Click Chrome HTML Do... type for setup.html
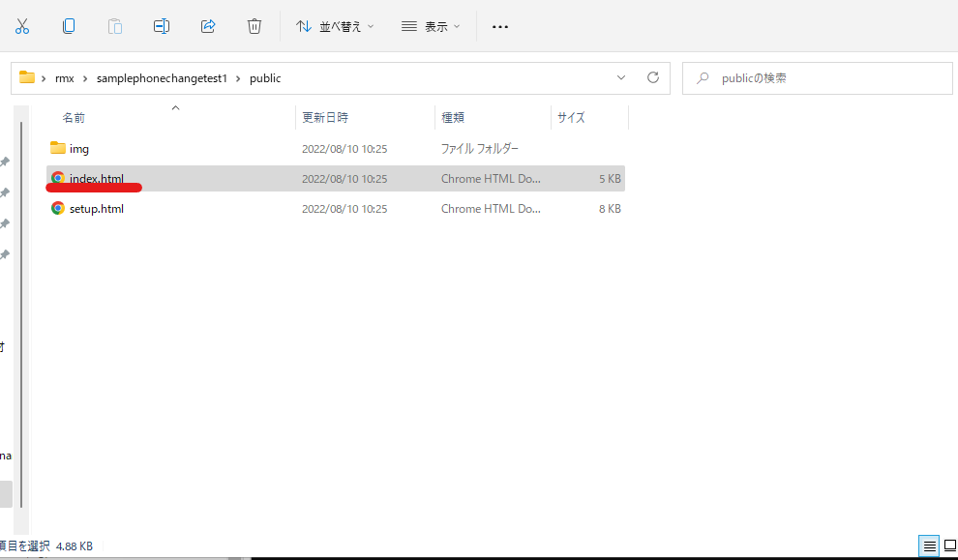The width and height of the screenshot is (958, 560). pos(491,208)
